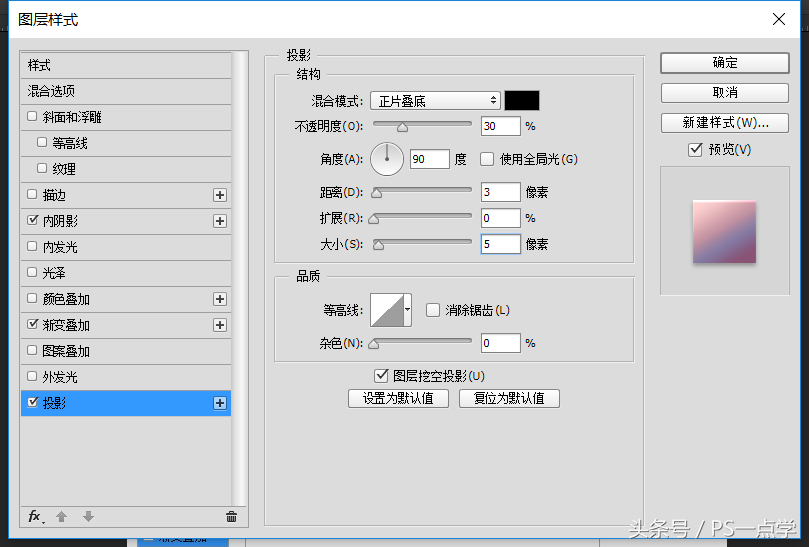Click the 扩展 value field

point(500,218)
